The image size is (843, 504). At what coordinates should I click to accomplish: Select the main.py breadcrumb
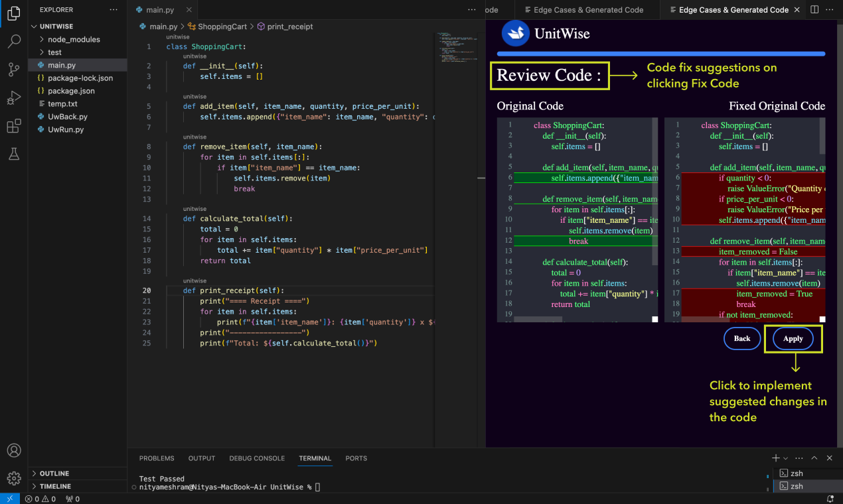159,27
